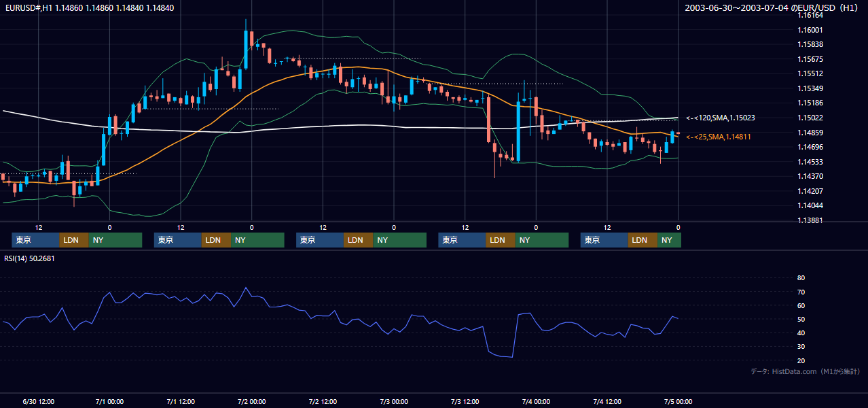Click the RSI scale value 50
This screenshot has width=868, height=408.
pos(801,319)
